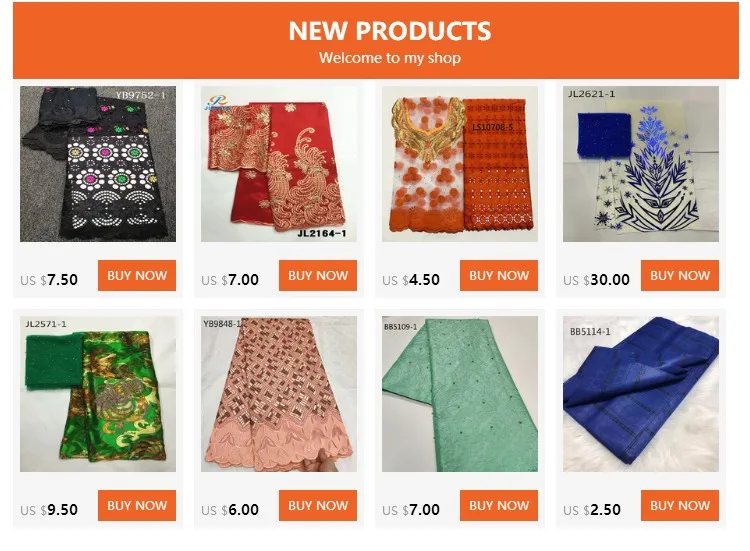Click the Welcome to my shop text
750x551 pixels.
[390, 58]
